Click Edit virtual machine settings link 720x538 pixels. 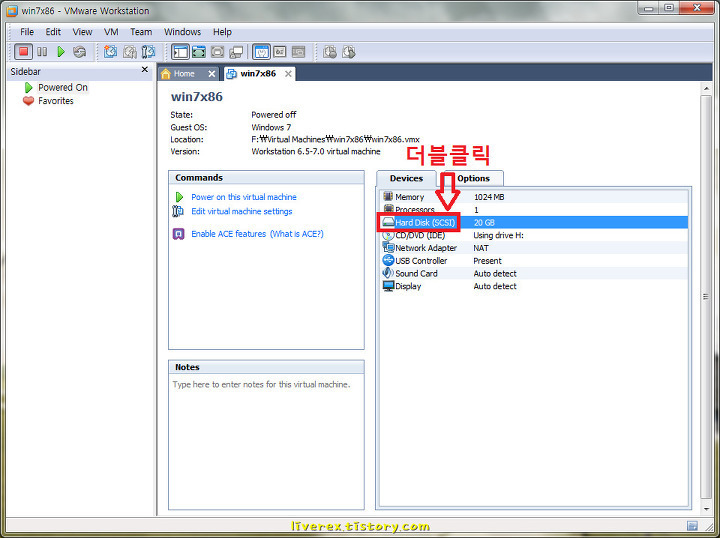pyautogui.click(x=242, y=211)
